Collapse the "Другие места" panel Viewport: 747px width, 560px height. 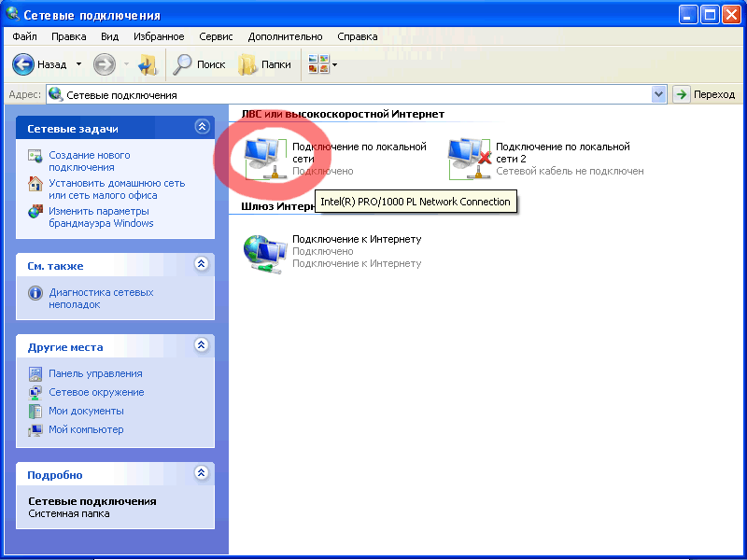pyautogui.click(x=202, y=346)
